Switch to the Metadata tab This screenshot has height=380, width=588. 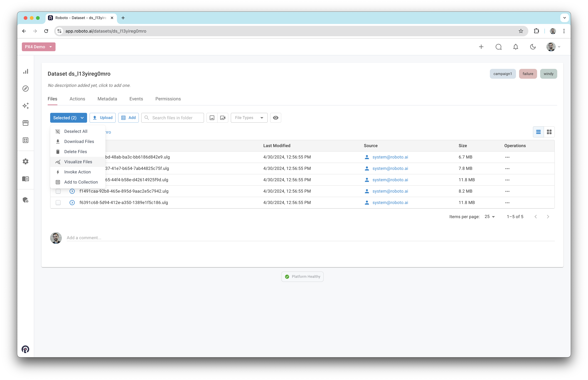coord(107,99)
